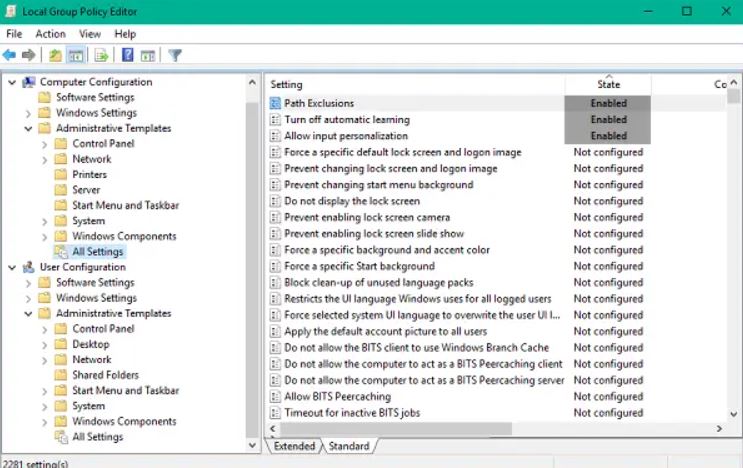Click icon beside Turn off automatic learning
This screenshot has width=743, height=468.
click(275, 119)
